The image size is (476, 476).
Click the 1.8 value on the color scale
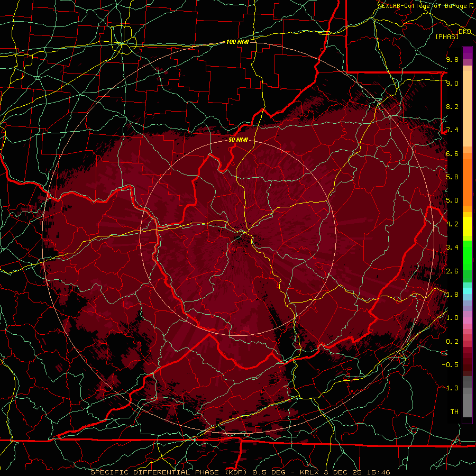pos(452,295)
